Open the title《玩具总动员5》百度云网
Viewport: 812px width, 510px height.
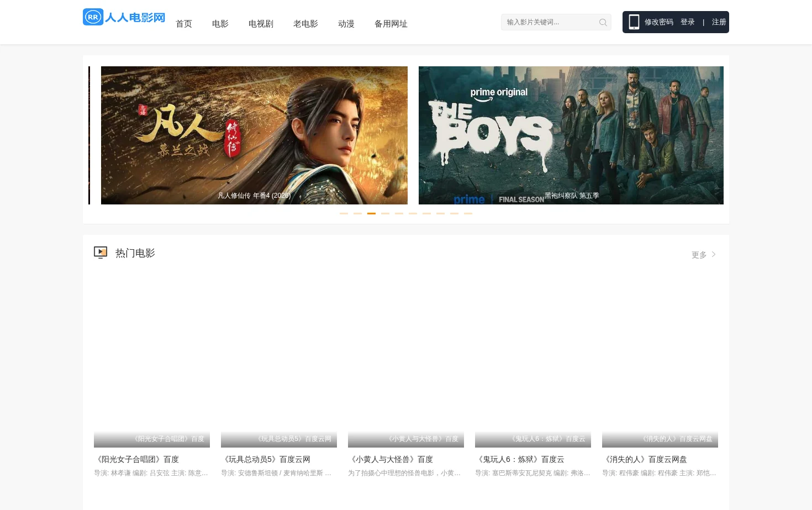pyautogui.click(x=266, y=459)
